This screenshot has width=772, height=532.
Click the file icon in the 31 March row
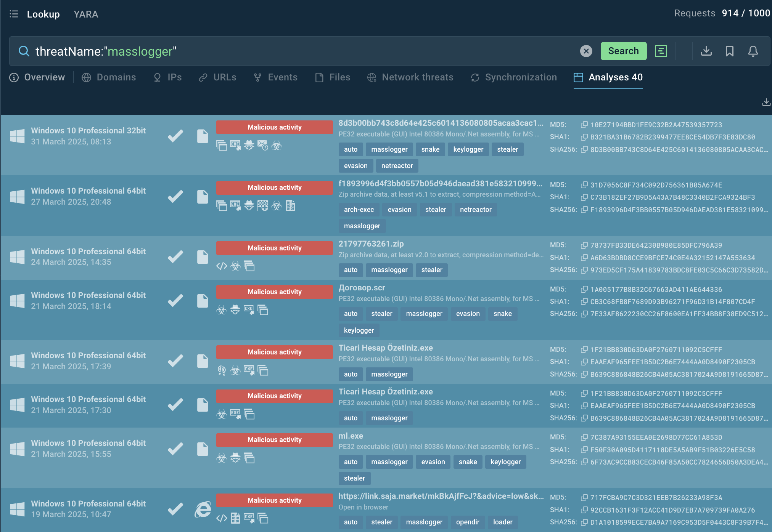[x=203, y=136]
